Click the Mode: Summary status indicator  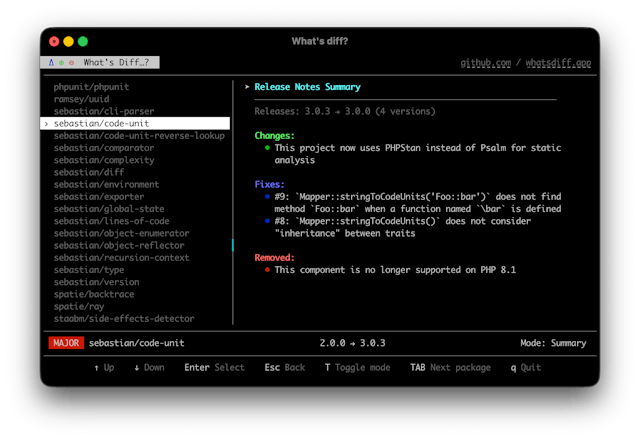click(x=553, y=343)
